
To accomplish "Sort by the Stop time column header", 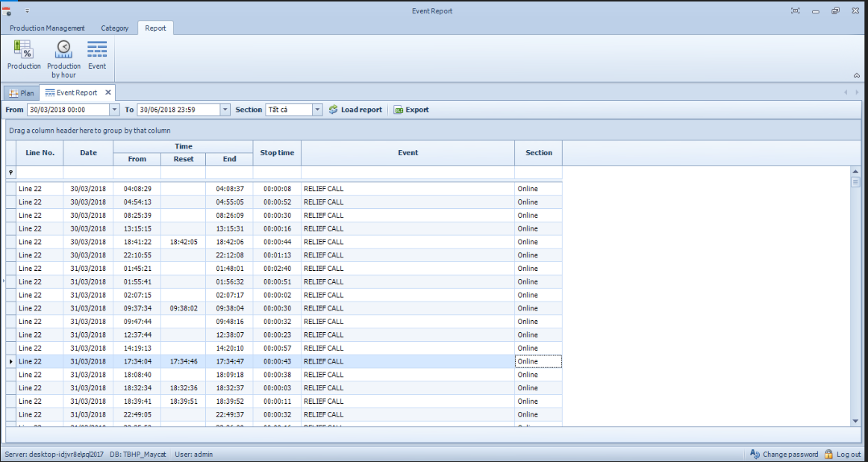I will click(277, 153).
